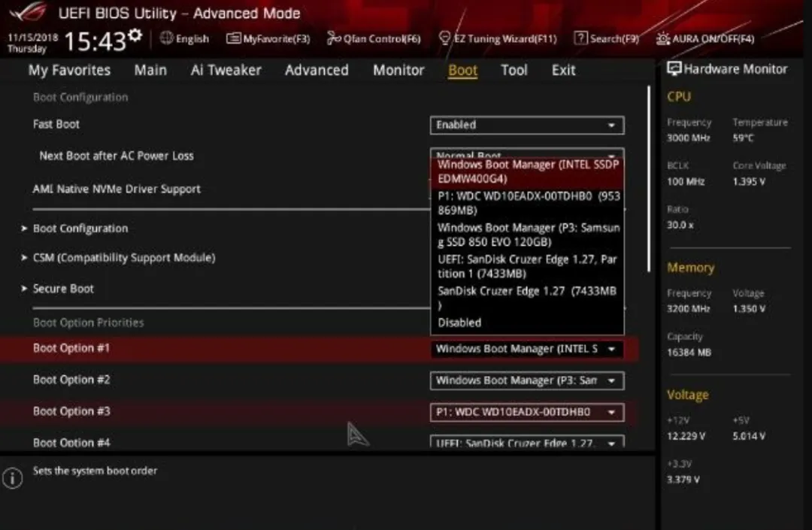812x530 pixels.
Task: Select the Boot Option #2 row label
Action: pos(71,380)
